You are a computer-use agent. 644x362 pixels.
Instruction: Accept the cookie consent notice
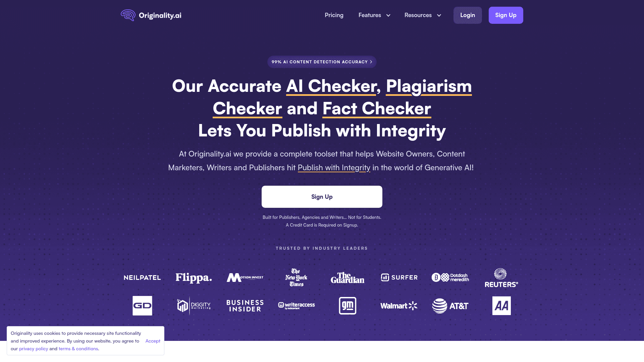point(153,341)
